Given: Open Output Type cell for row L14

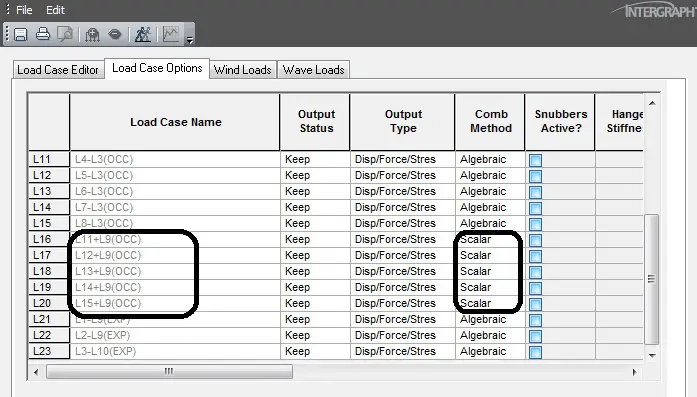Looking at the screenshot, I should coord(403,207).
